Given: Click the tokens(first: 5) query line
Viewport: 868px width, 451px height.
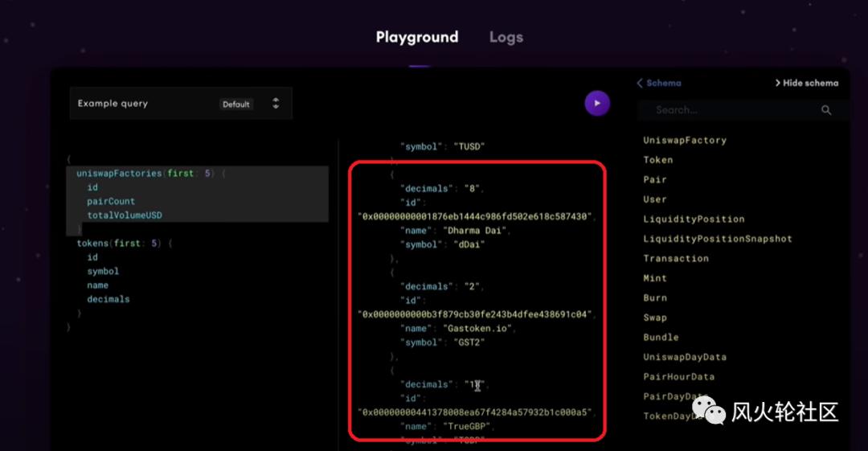Looking at the screenshot, I should click(x=125, y=244).
